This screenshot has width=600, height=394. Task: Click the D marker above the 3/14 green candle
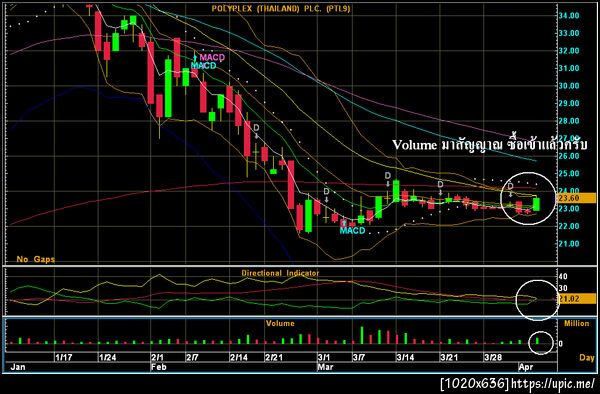[388, 176]
